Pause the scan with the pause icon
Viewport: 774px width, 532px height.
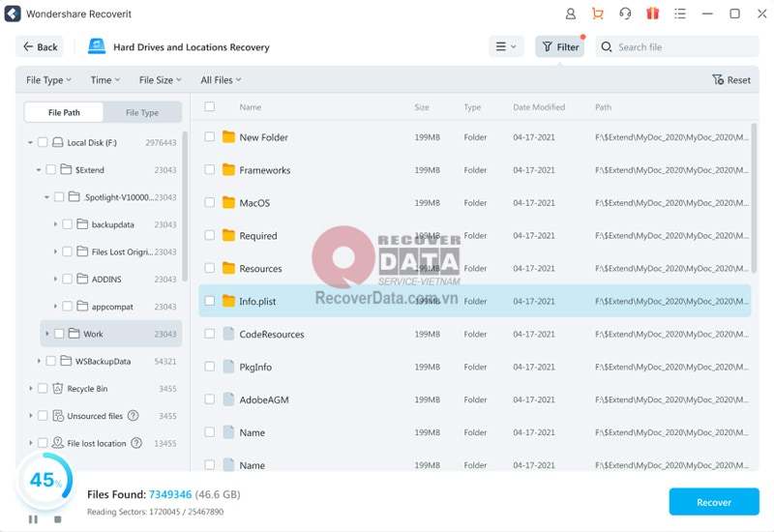pyautogui.click(x=33, y=519)
